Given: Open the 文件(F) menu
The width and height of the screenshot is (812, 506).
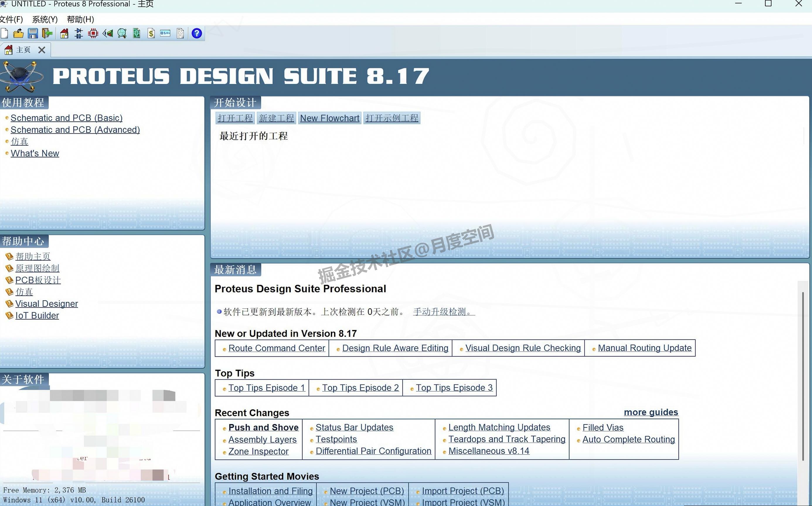Looking at the screenshot, I should pos(11,19).
